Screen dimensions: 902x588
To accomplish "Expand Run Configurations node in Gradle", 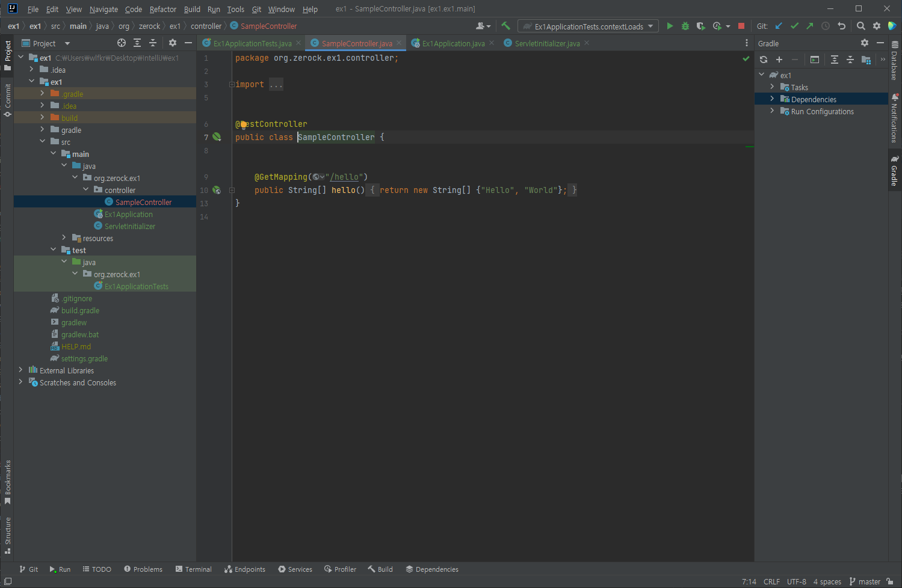I will point(772,111).
